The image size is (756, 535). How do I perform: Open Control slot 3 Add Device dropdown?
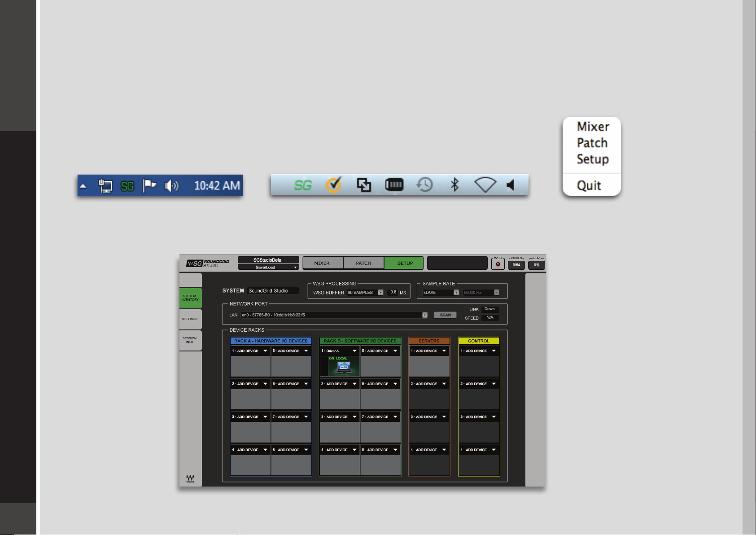479,417
